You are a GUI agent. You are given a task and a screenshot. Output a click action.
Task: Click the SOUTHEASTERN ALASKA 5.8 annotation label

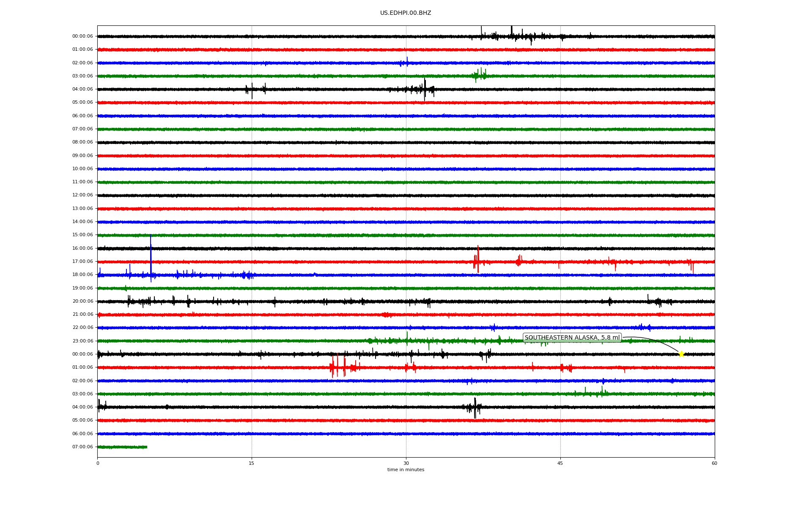tap(572, 338)
